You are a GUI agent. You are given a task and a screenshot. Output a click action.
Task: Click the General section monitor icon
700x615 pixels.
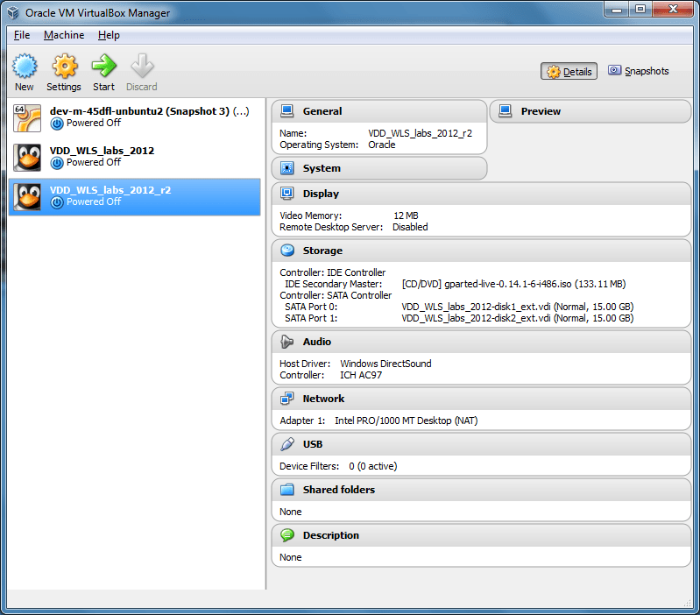click(287, 110)
